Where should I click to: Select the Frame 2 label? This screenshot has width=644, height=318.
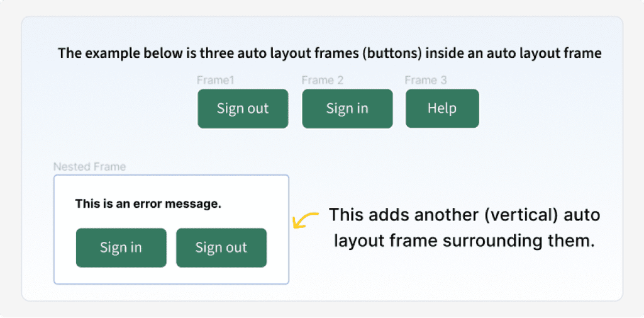(323, 81)
